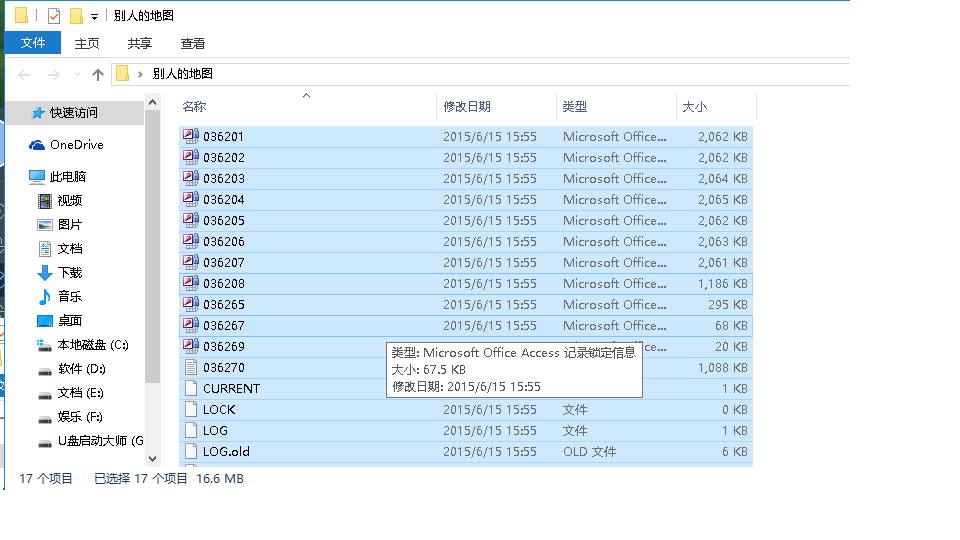Image resolution: width=960 pixels, height=540 pixels.
Task: Open OneDrive in the navigation pane
Action: pos(77,144)
